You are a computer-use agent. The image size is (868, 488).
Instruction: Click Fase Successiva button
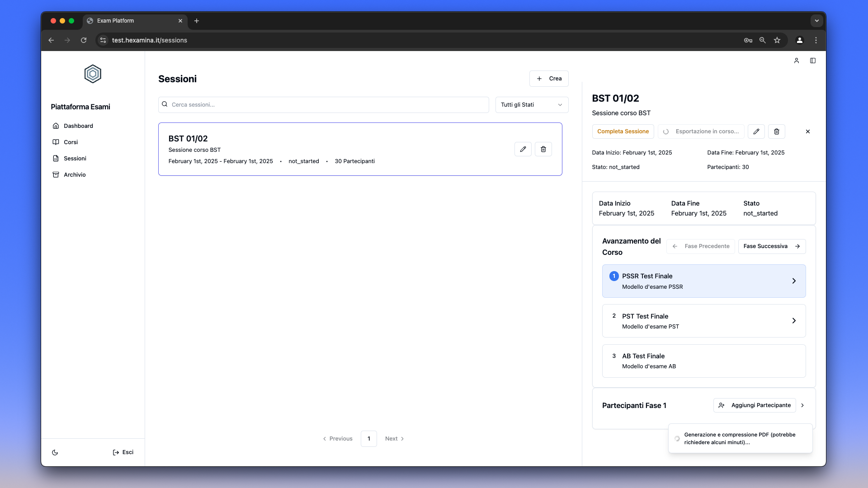coord(772,246)
